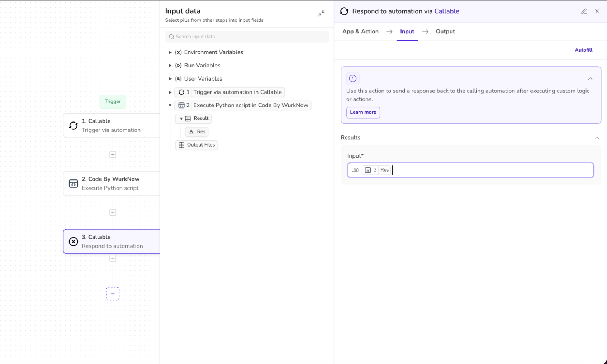The height and width of the screenshot is (364, 607).
Task: Collapse the Results section
Action: point(597,138)
